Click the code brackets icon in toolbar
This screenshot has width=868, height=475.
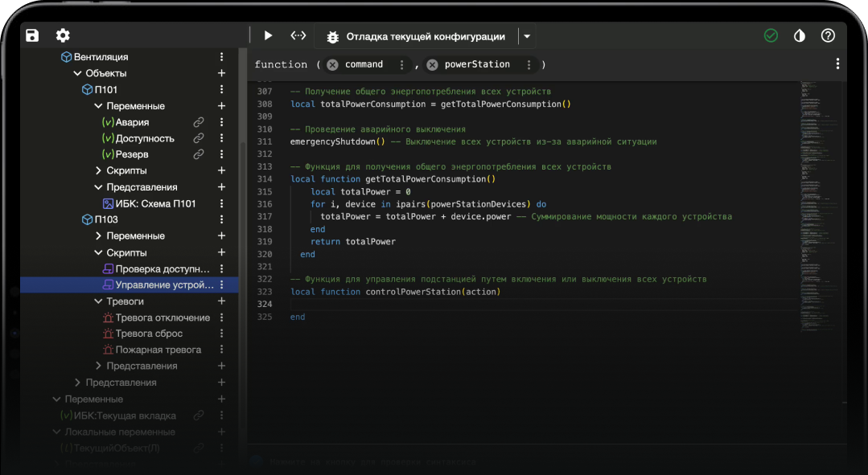pyautogui.click(x=298, y=35)
